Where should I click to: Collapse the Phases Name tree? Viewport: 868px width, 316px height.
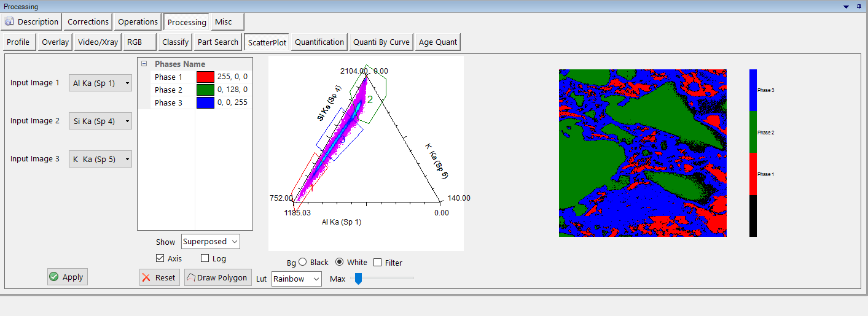[144, 64]
